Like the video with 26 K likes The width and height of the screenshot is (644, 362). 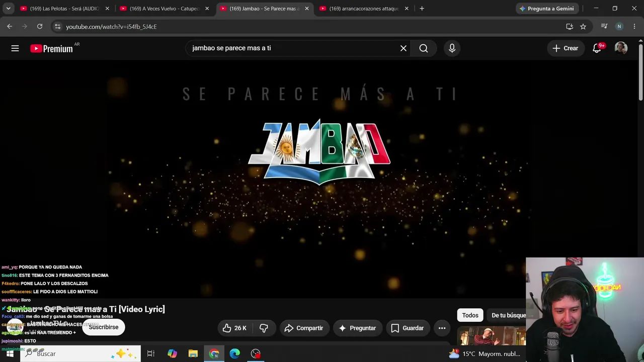[234, 328]
